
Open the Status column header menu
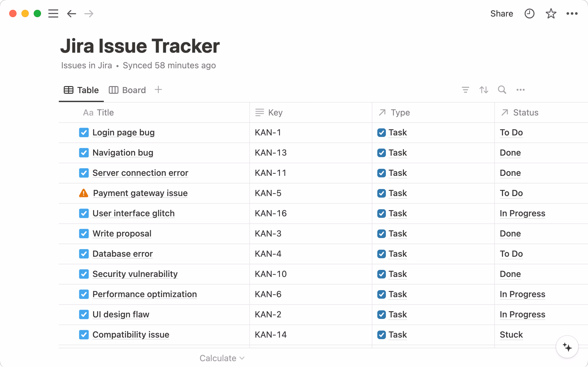pyautogui.click(x=525, y=112)
